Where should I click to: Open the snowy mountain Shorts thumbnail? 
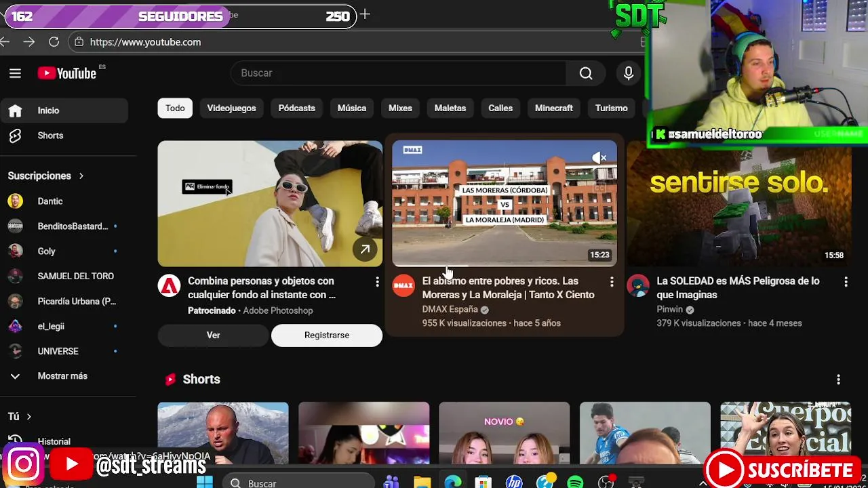point(223,434)
